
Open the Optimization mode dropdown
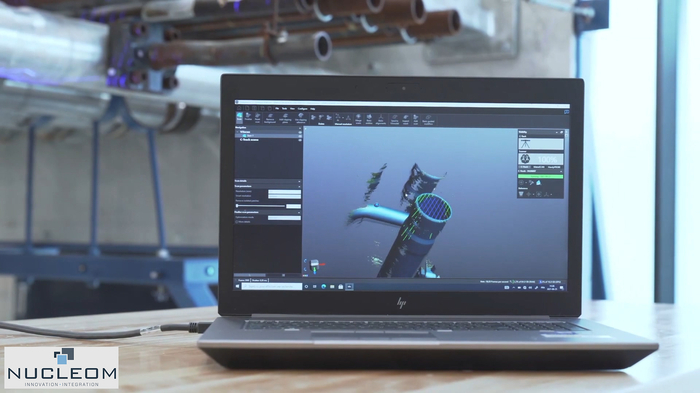pyautogui.click(x=284, y=217)
